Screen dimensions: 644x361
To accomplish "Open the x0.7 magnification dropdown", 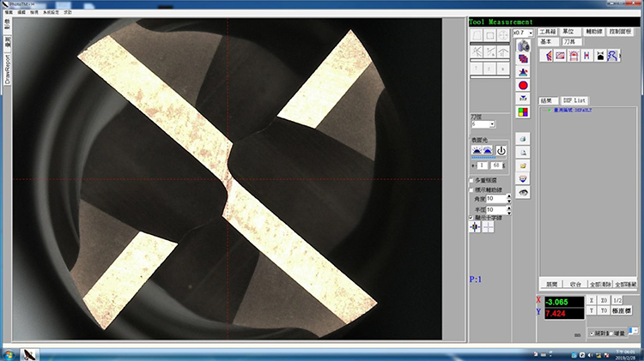I will click(x=530, y=33).
